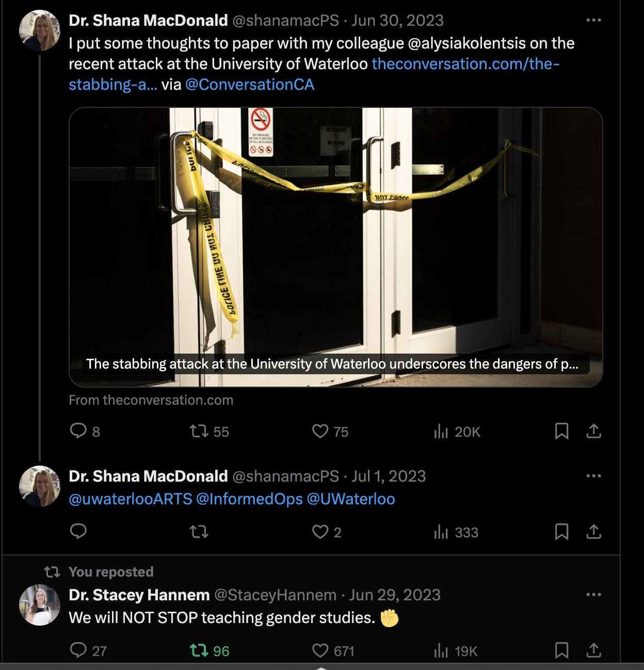Reply to the Jul 1 mentions tweet
This screenshot has height=670, width=644.
point(78,531)
